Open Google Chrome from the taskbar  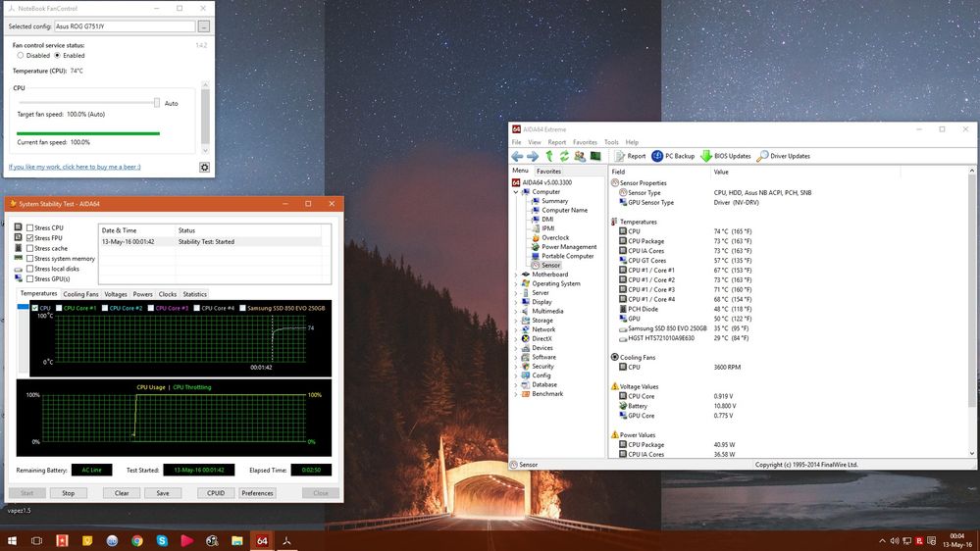point(137,540)
